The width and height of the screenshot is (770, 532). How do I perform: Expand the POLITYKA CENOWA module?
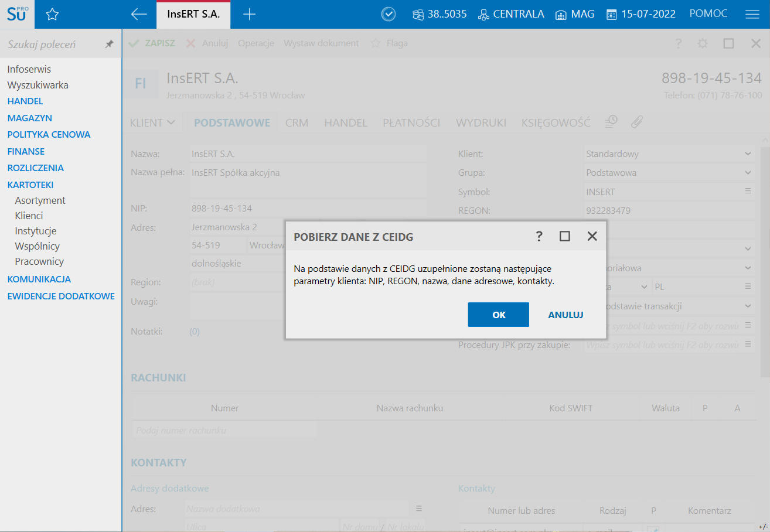(x=49, y=134)
